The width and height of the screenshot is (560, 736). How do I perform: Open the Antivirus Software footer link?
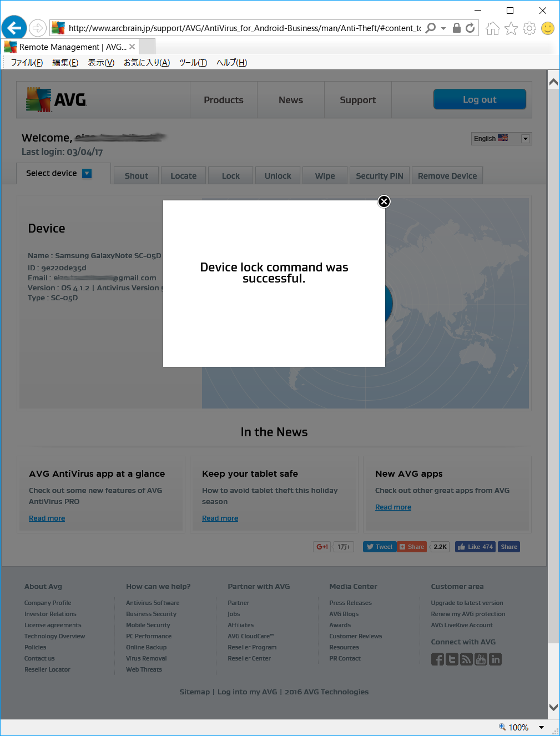pyautogui.click(x=153, y=603)
